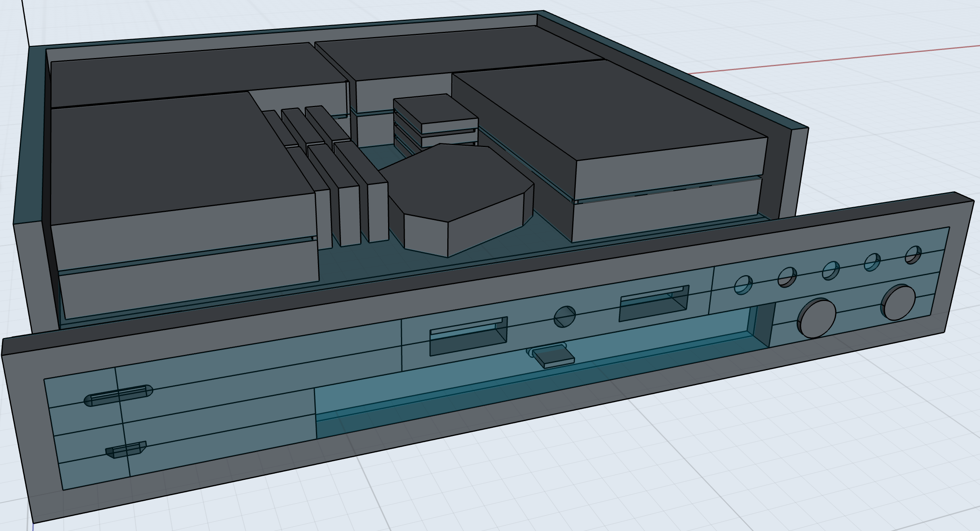Select the HDMI-shaped port cutout
Screen dimensions: 980x531
click(x=126, y=450)
